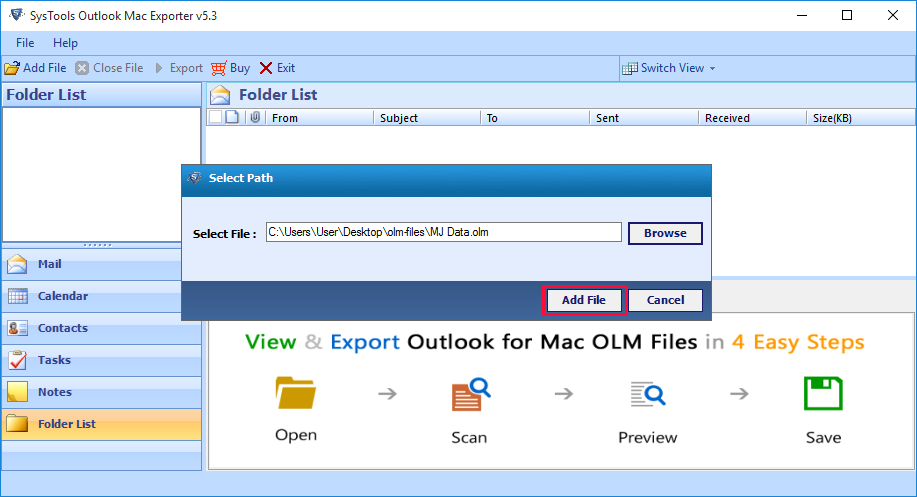Open the Help menu

(x=65, y=43)
